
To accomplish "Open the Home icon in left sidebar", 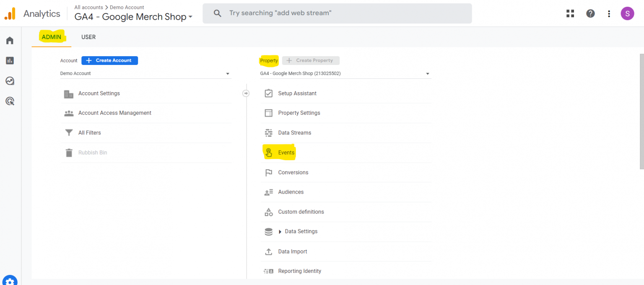I will [x=10, y=41].
